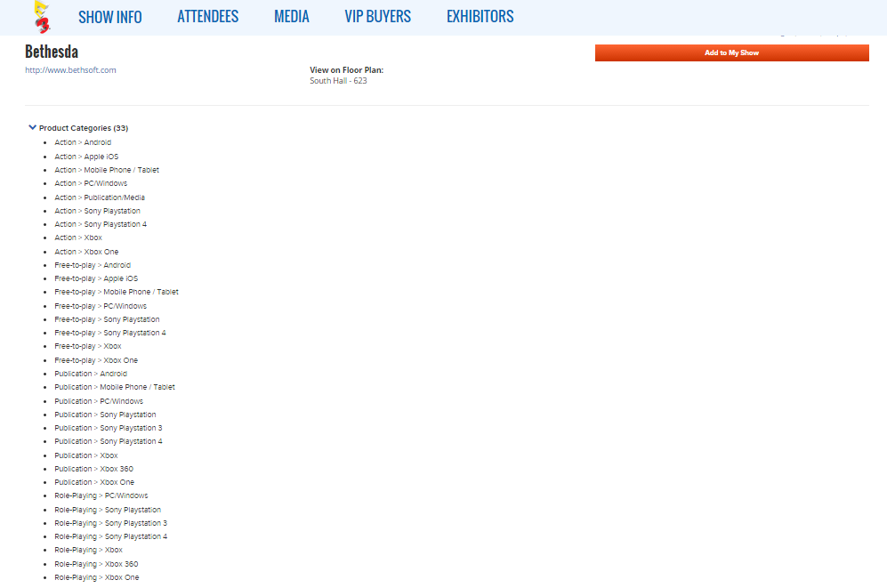The width and height of the screenshot is (887, 588).
Task: Open Publication > PC/Windows category
Action: 98,401
